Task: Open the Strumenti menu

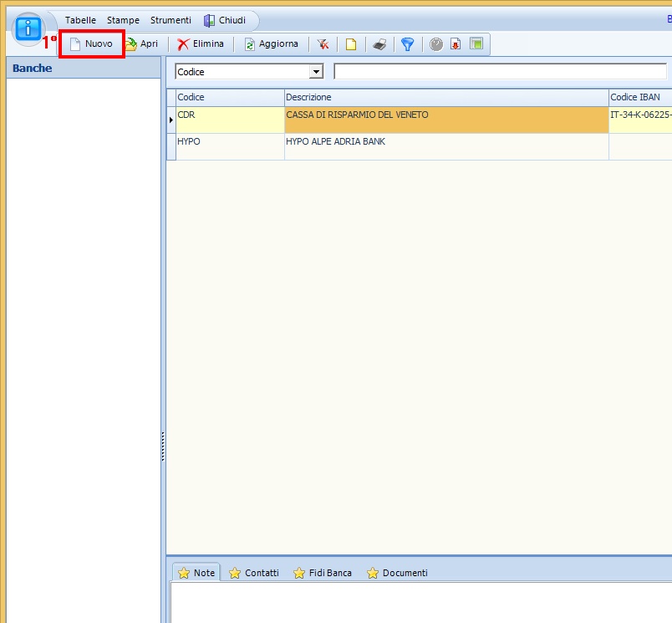Action: [x=171, y=20]
